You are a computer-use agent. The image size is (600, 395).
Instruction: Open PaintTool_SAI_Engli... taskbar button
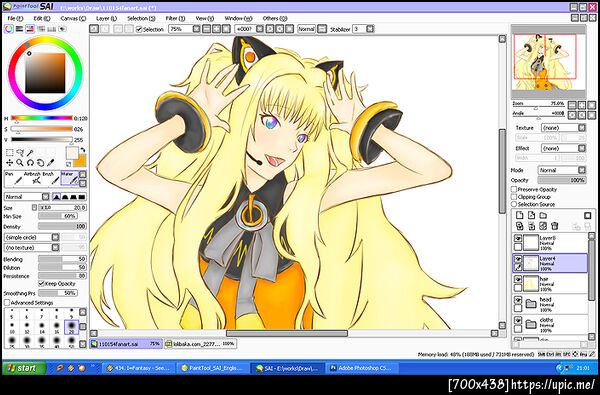coord(213,368)
